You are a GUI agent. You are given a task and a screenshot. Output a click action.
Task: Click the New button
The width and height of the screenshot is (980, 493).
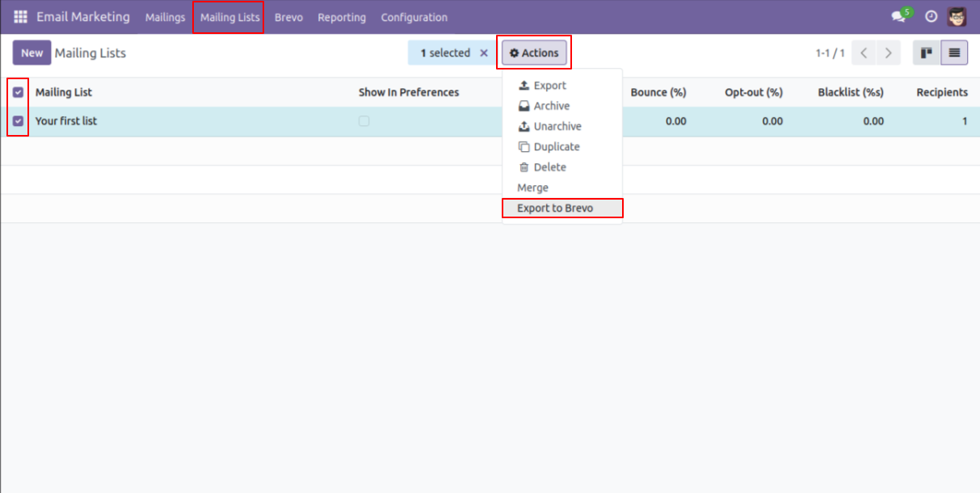pyautogui.click(x=32, y=53)
